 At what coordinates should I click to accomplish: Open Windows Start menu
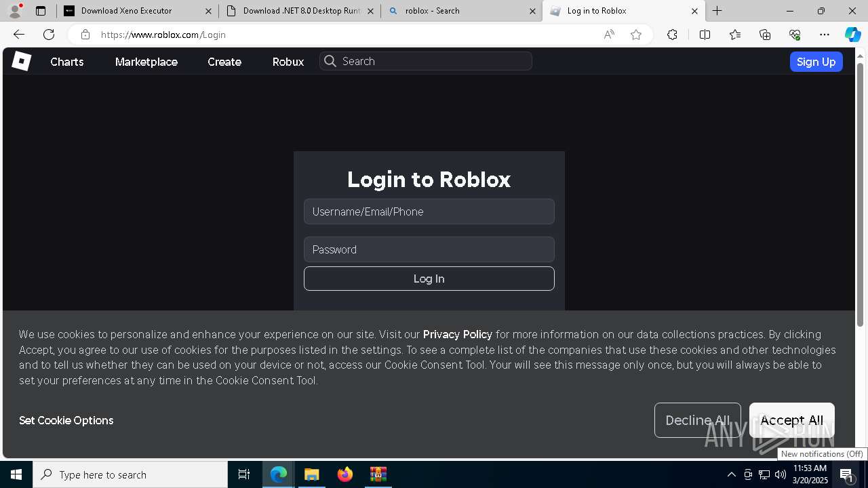pos(16,474)
